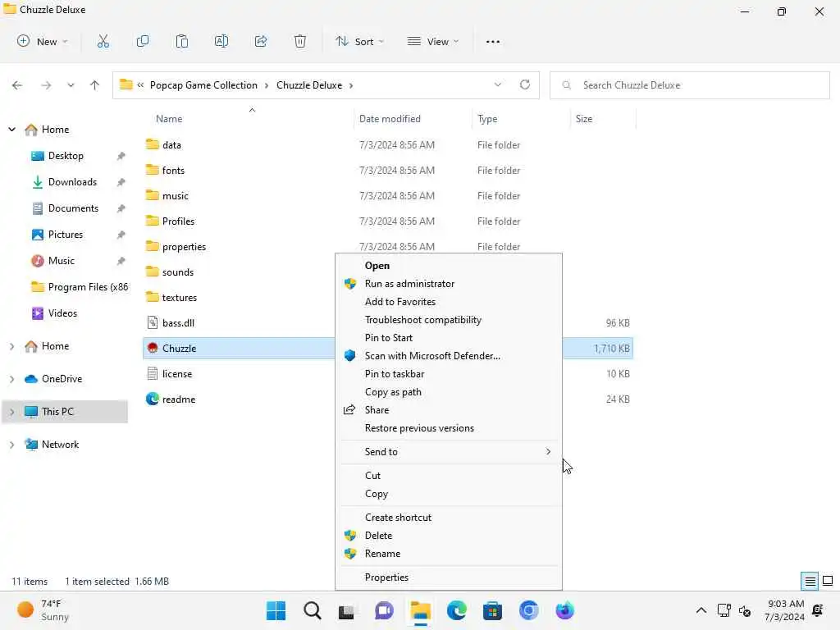Choose Pin to taskbar
Image resolution: width=840 pixels, height=630 pixels.
pyautogui.click(x=449, y=374)
